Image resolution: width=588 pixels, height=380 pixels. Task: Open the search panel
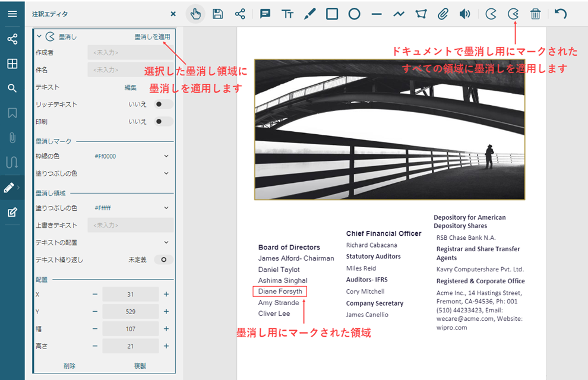point(12,88)
